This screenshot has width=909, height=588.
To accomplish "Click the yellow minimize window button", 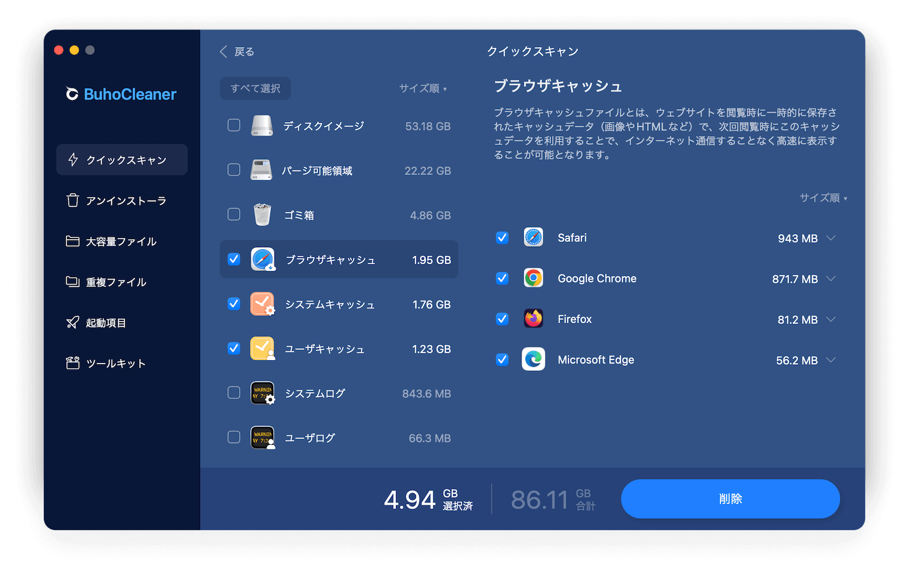I will tap(74, 50).
